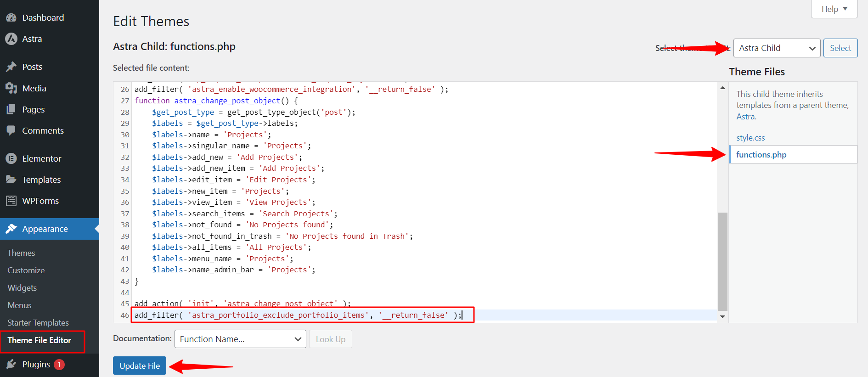Click the Astra logo icon
The height and width of the screenshot is (377, 868).
[x=11, y=39]
